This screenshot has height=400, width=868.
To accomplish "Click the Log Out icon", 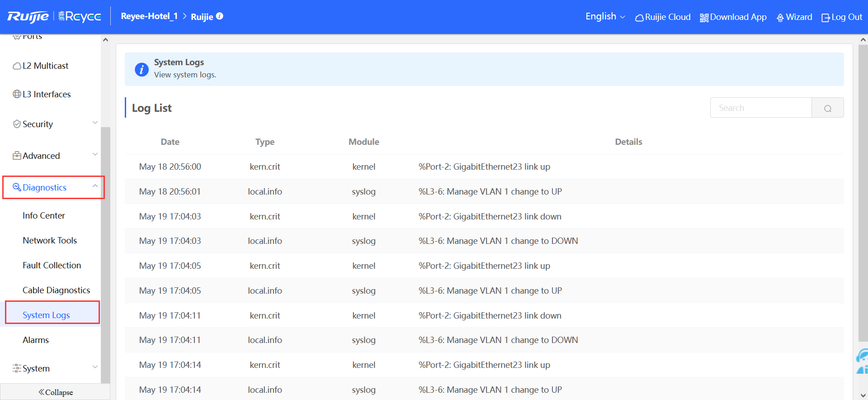I will (826, 18).
